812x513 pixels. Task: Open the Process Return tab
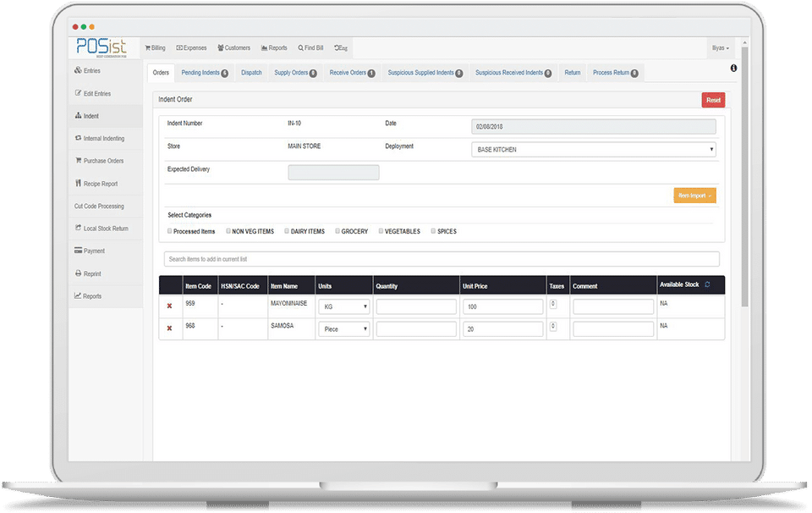pos(615,73)
